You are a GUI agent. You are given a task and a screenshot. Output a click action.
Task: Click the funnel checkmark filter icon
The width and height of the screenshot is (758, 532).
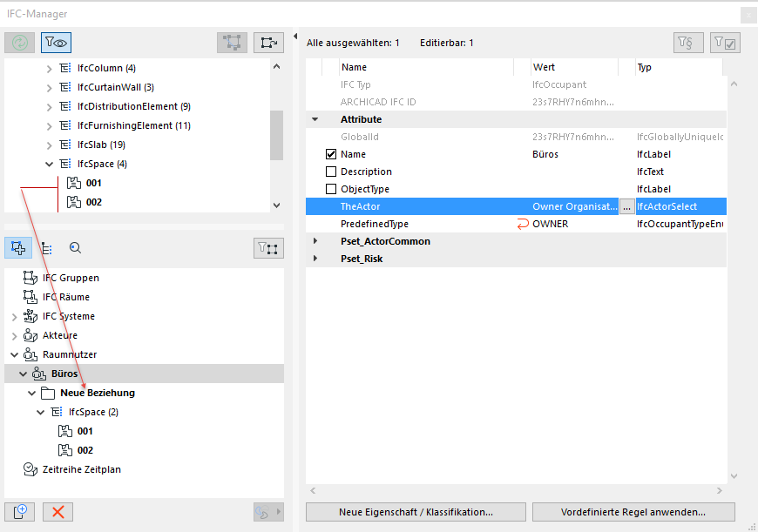point(725,42)
